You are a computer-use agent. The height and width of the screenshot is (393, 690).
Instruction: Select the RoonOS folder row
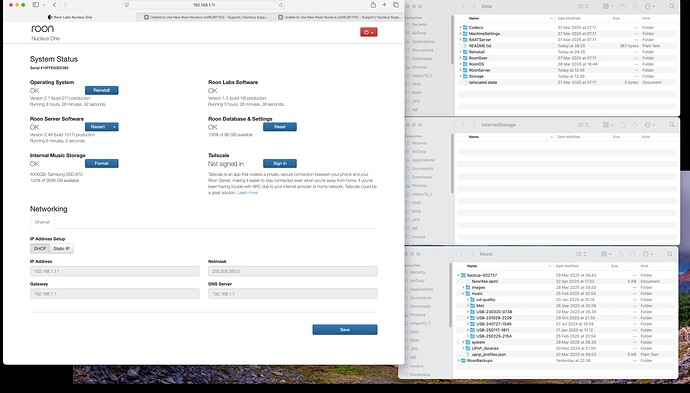(567, 64)
